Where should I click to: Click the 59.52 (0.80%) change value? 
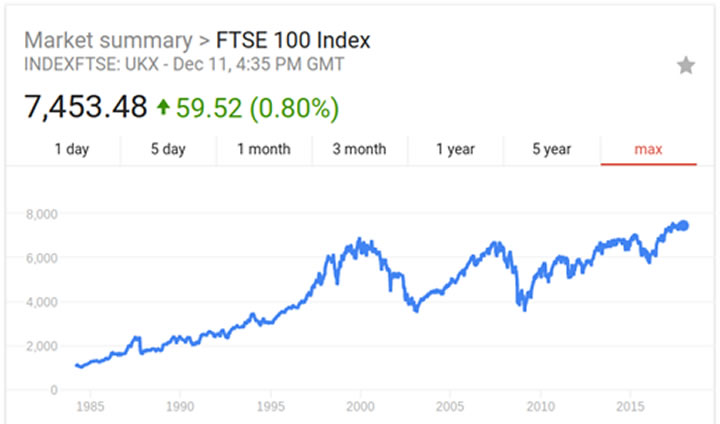[x=258, y=106]
